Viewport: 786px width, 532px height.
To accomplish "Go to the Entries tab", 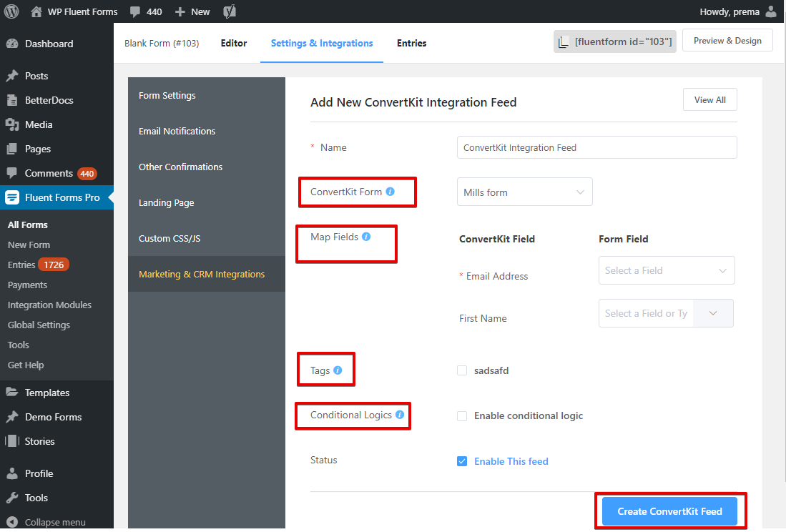I will [411, 43].
